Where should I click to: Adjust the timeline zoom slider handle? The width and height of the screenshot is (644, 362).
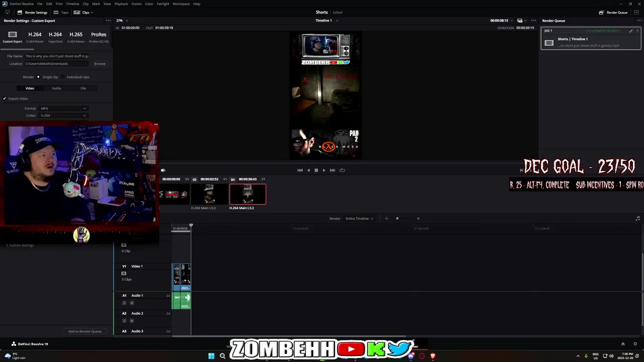coord(397,218)
